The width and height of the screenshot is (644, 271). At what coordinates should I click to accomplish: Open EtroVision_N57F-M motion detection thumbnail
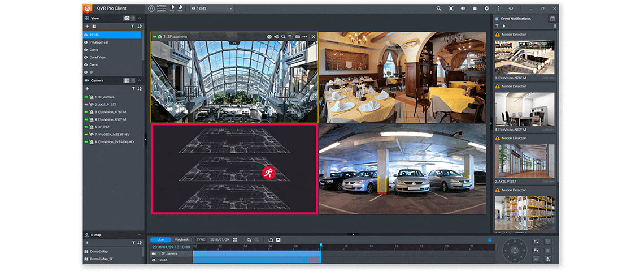click(x=524, y=109)
